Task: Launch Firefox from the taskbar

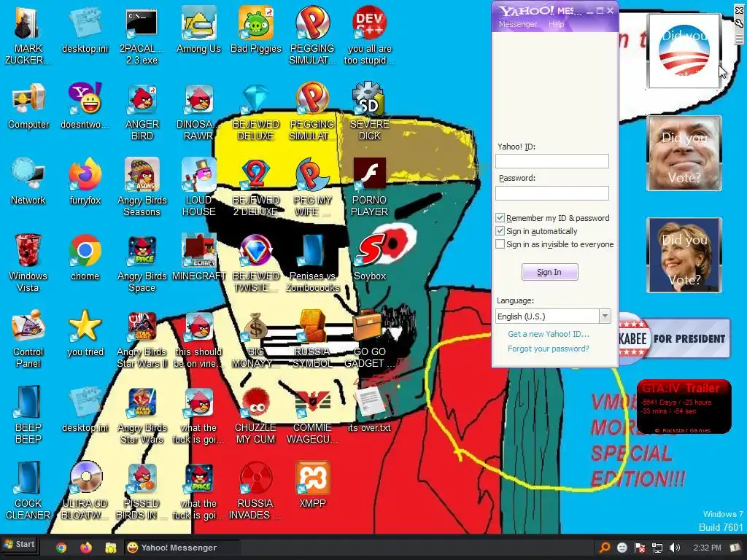Action: (86, 548)
